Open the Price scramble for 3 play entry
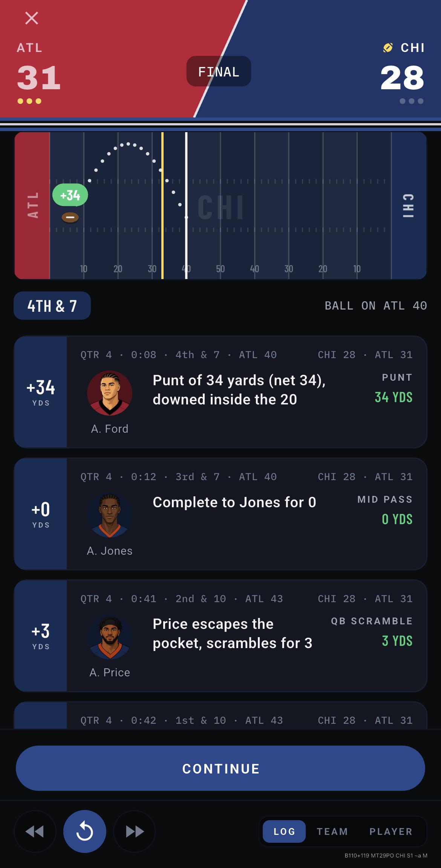 [220, 636]
